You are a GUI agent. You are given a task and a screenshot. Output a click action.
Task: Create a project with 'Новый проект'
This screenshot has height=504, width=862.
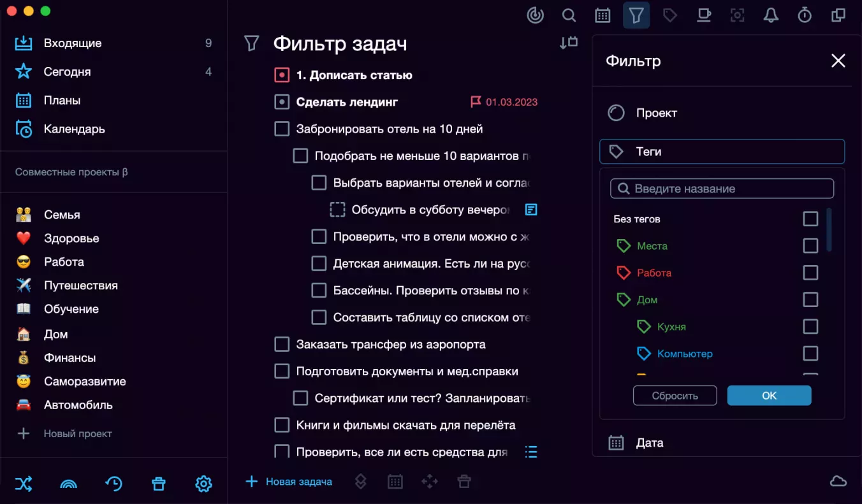(64, 434)
